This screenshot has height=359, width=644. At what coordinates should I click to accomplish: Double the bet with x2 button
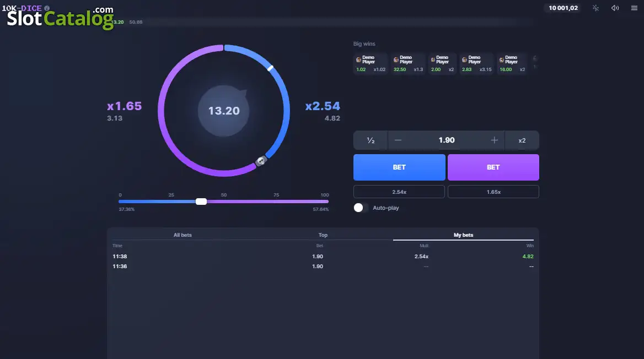tap(522, 140)
